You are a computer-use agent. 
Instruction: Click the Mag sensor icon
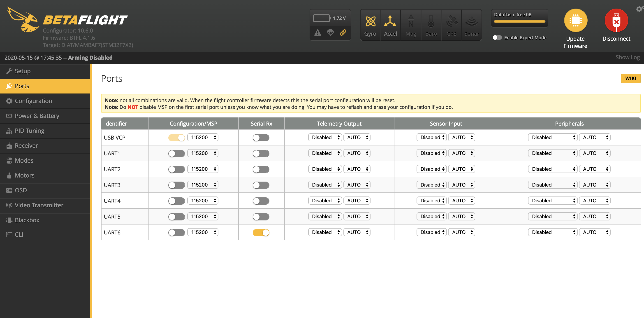click(411, 21)
